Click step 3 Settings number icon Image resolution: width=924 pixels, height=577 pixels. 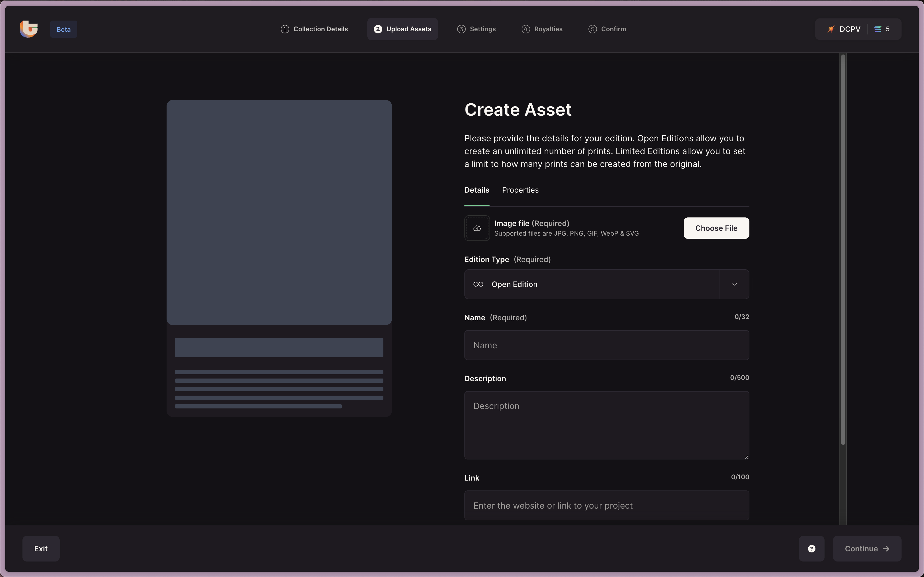(x=461, y=29)
